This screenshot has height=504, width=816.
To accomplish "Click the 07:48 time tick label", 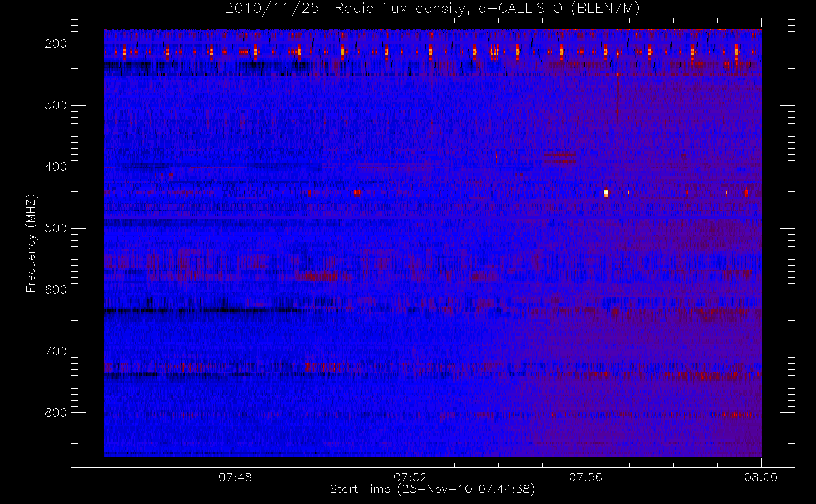I will tap(235, 477).
